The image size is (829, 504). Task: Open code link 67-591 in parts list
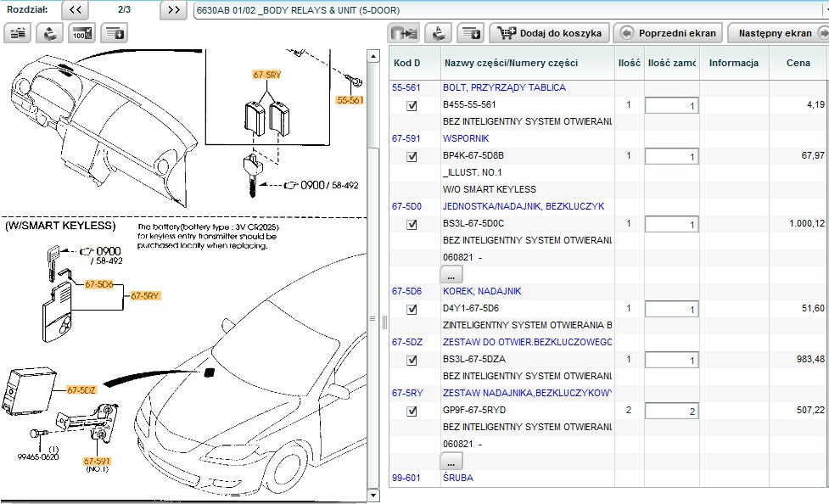tap(406, 138)
